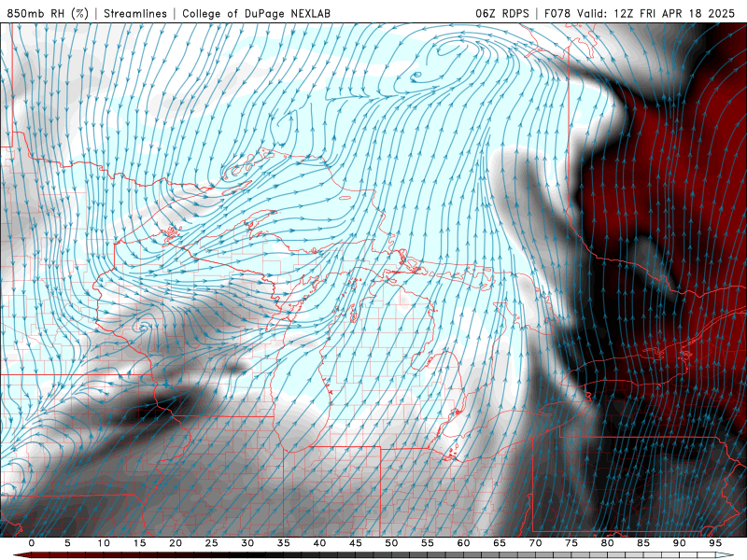This screenshot has width=747, height=560.
Task: Click the "60" value on the color scale
Action: (x=463, y=543)
